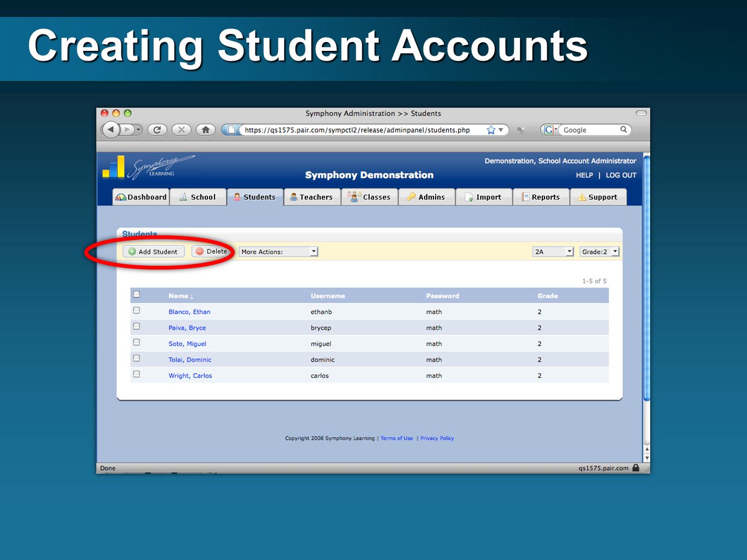The image size is (747, 560).
Task: Click the Username column header
Action: (328, 296)
